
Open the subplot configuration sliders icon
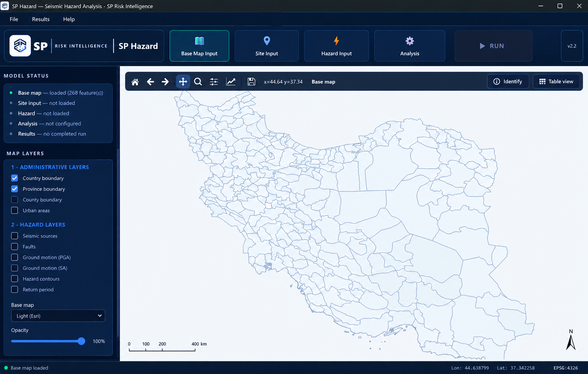214,82
